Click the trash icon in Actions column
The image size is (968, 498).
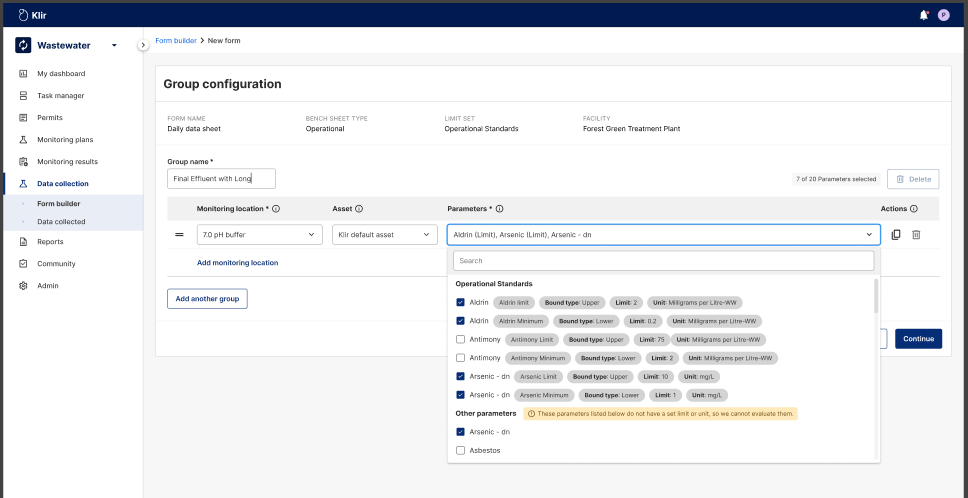coord(916,234)
